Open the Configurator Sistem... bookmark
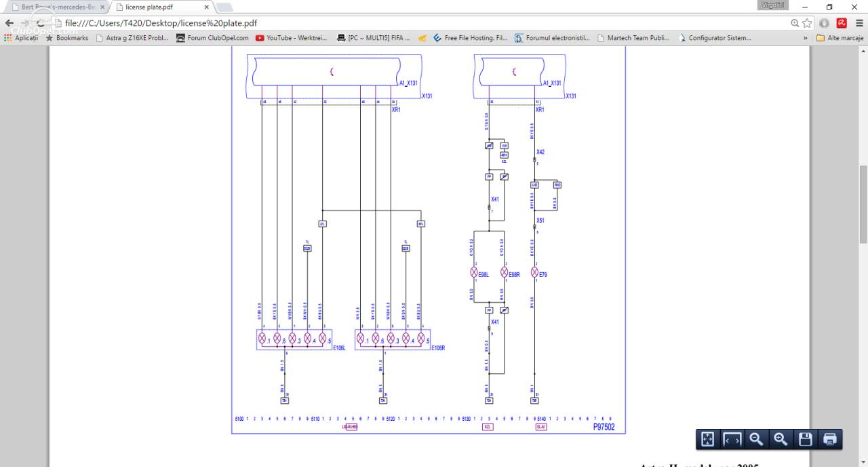Image resolution: width=868 pixels, height=467 pixels. pyautogui.click(x=714, y=38)
